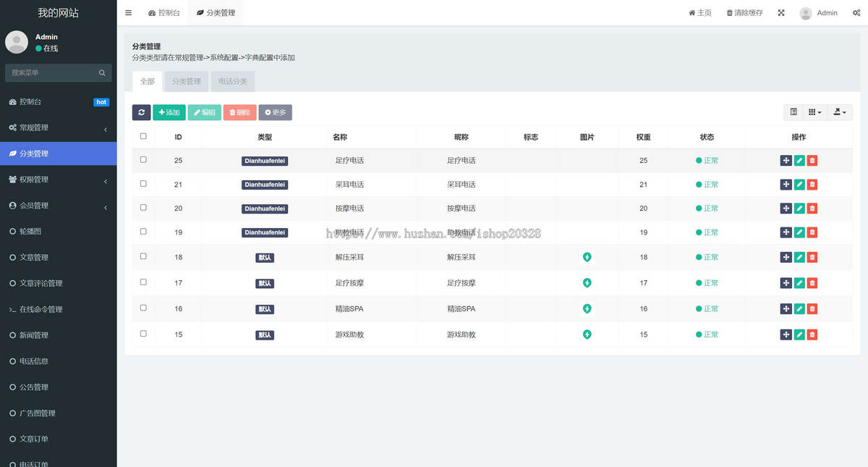This screenshot has height=467, width=868.
Task: Switch to the 电话分类 tab
Action: [233, 82]
